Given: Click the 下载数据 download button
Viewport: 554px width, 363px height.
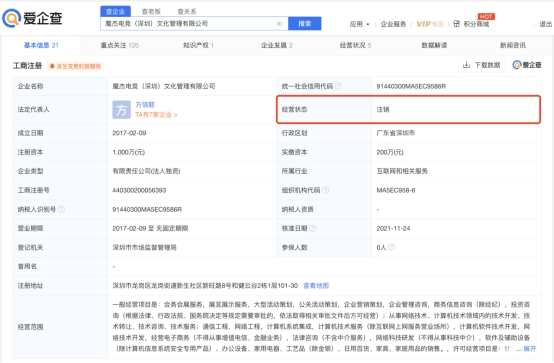Looking at the screenshot, I should tap(482, 65).
